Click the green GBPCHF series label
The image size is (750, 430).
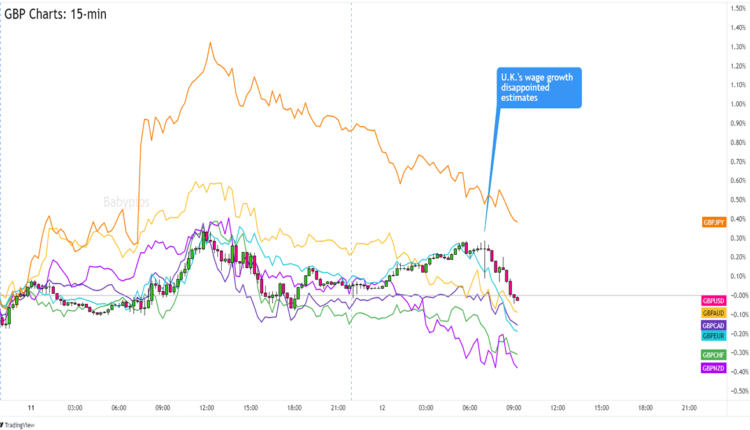[x=714, y=355]
